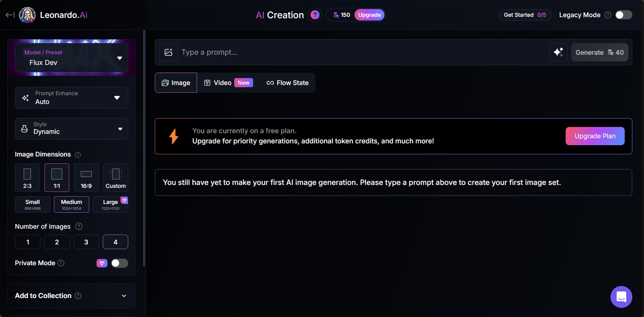Click the AI Creation heading
The height and width of the screenshot is (317, 644).
[280, 15]
